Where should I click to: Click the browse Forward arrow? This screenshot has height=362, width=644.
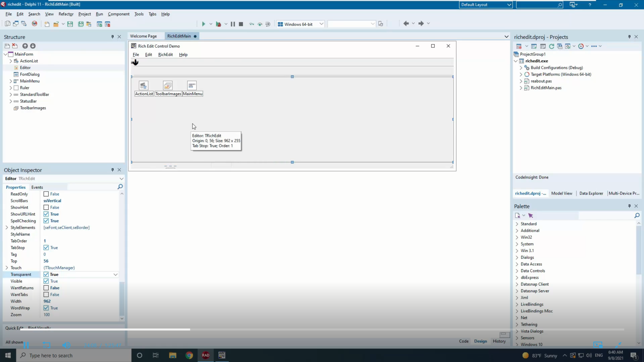421,23
